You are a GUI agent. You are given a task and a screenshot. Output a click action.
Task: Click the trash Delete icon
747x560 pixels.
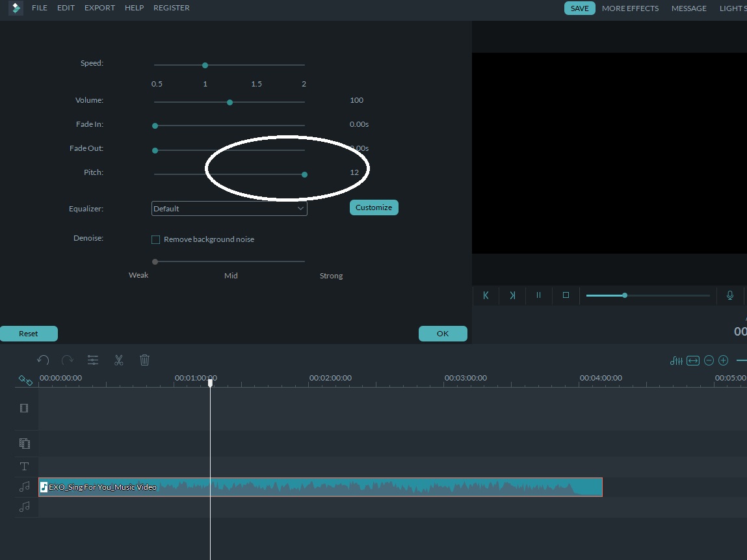tap(145, 360)
